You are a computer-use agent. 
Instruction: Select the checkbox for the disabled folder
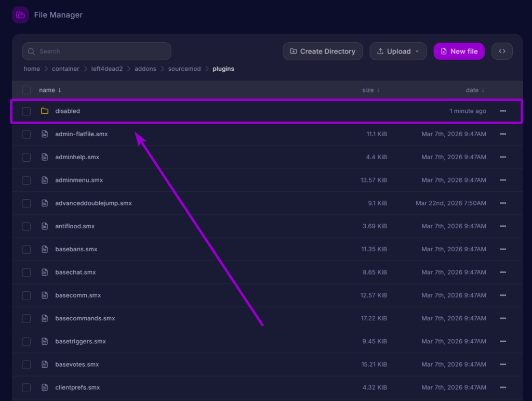(26, 111)
